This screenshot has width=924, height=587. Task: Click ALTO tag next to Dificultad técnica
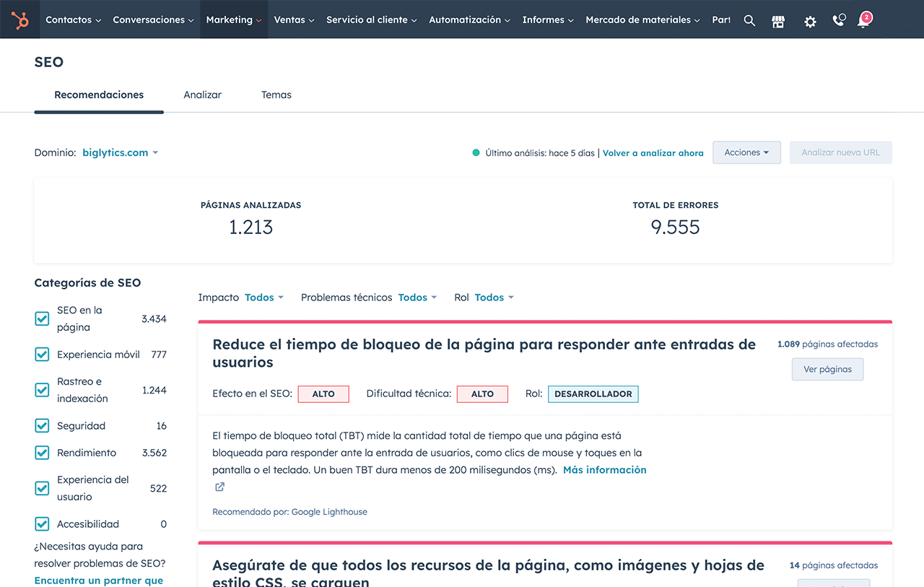pyautogui.click(x=482, y=394)
